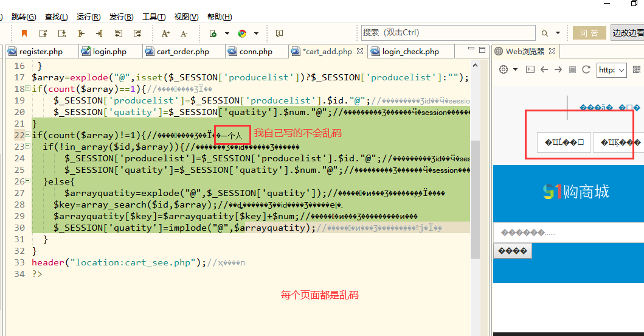This screenshot has width=644, height=336.
Task: Open the run options dropdown arrow
Action: click(x=227, y=33)
